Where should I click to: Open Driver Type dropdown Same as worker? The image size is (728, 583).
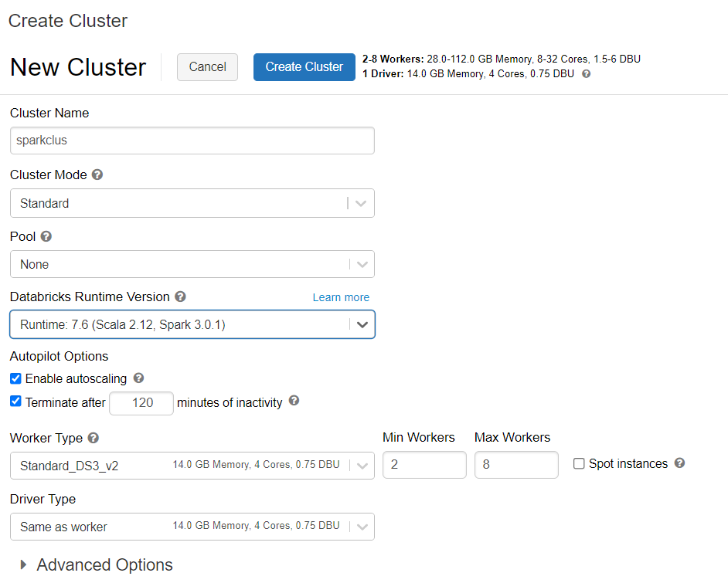coord(192,527)
